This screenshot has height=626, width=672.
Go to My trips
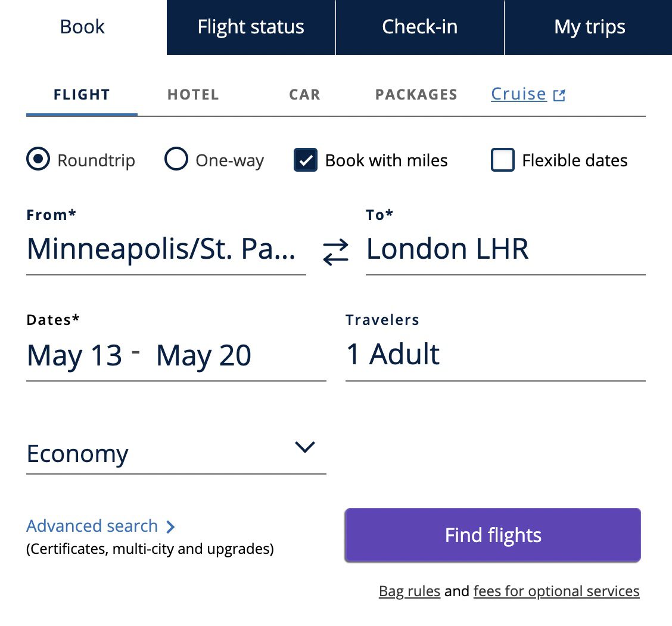coord(589,27)
